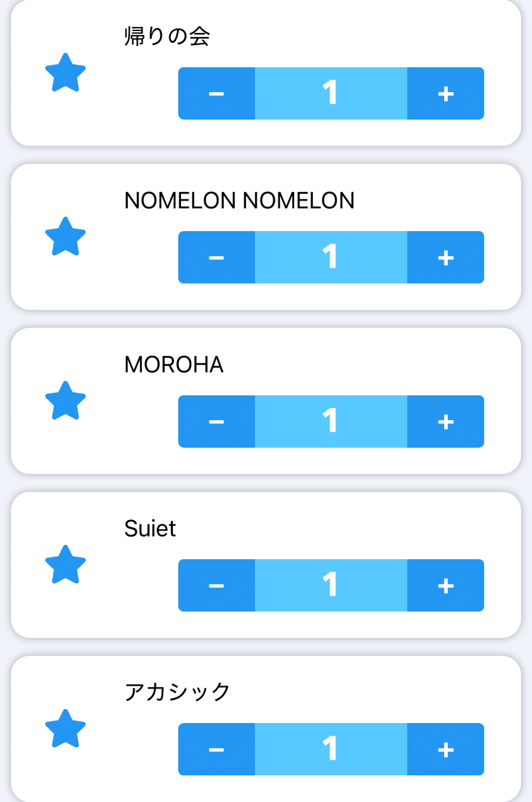The width and height of the screenshot is (532, 802).
Task: Tap minus button for アカシック
Action: click(x=217, y=749)
